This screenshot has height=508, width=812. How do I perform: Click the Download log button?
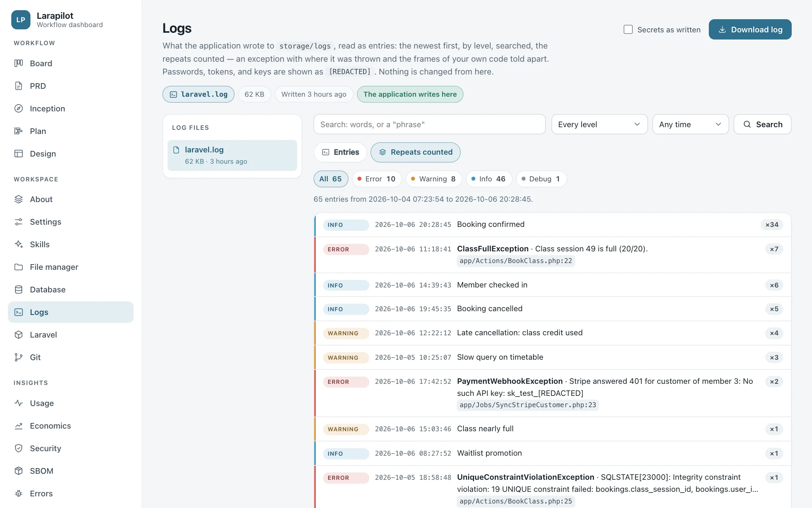[750, 29]
